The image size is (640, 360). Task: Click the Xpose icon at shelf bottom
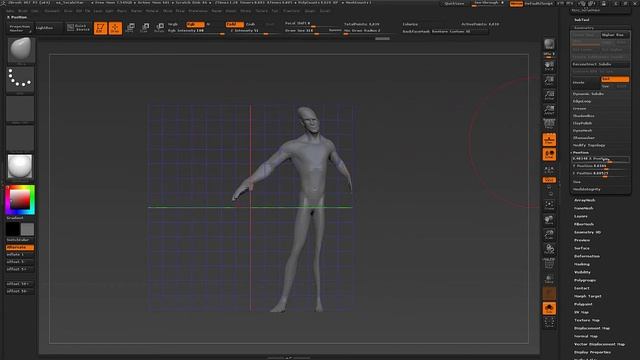point(549,322)
